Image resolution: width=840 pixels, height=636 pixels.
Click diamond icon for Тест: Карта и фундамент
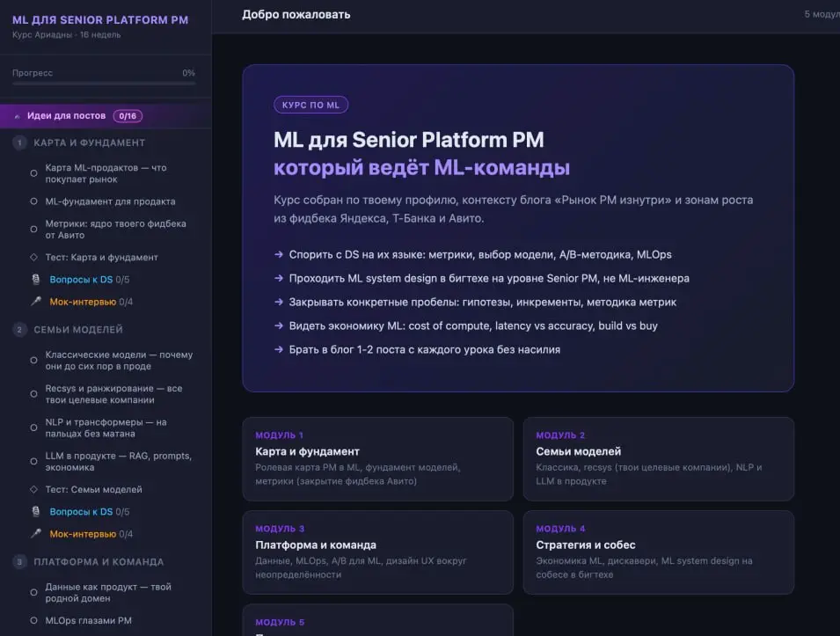point(33,257)
